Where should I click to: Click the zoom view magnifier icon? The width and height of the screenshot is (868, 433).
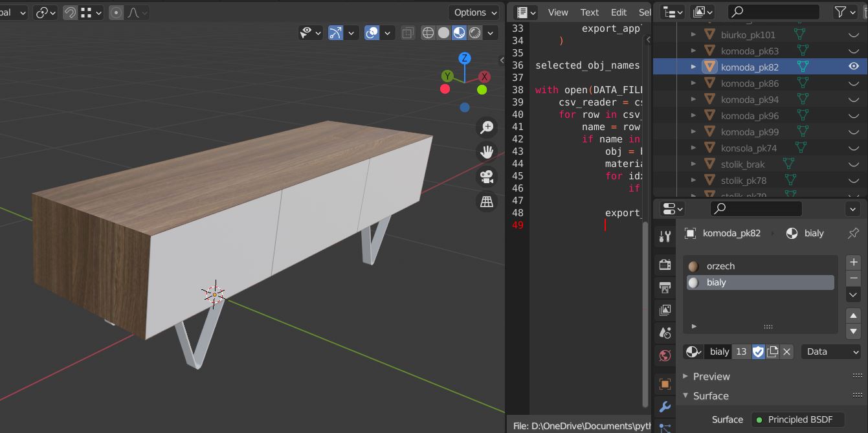pyautogui.click(x=487, y=128)
